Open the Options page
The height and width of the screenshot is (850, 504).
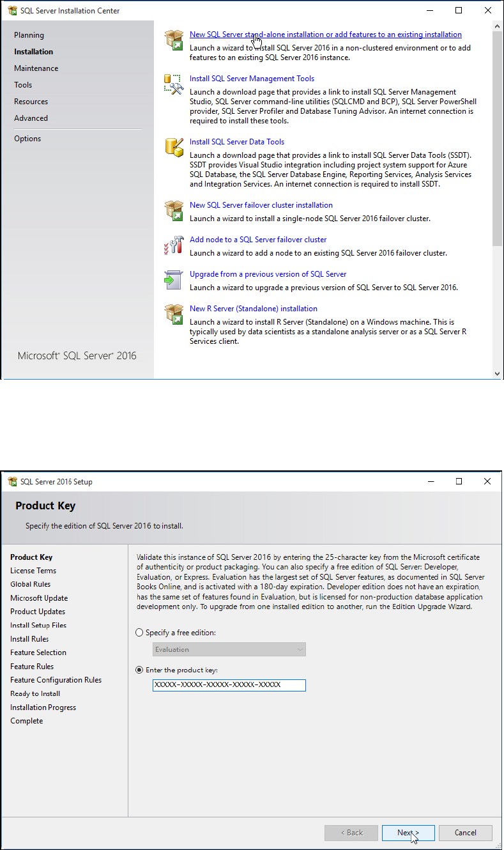[x=27, y=139]
